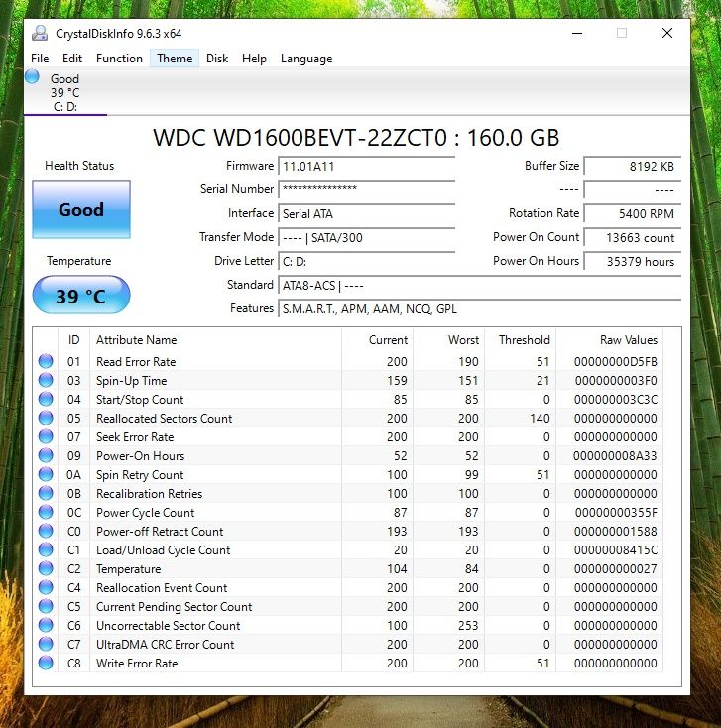The image size is (721, 728).
Task: Click the Standard field showing ATA8-ACS
Action: (x=480, y=285)
